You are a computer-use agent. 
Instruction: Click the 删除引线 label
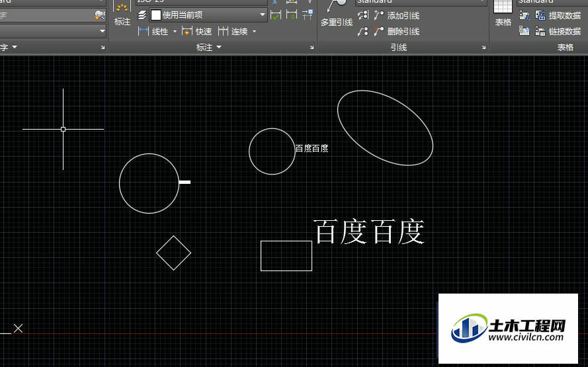click(403, 32)
